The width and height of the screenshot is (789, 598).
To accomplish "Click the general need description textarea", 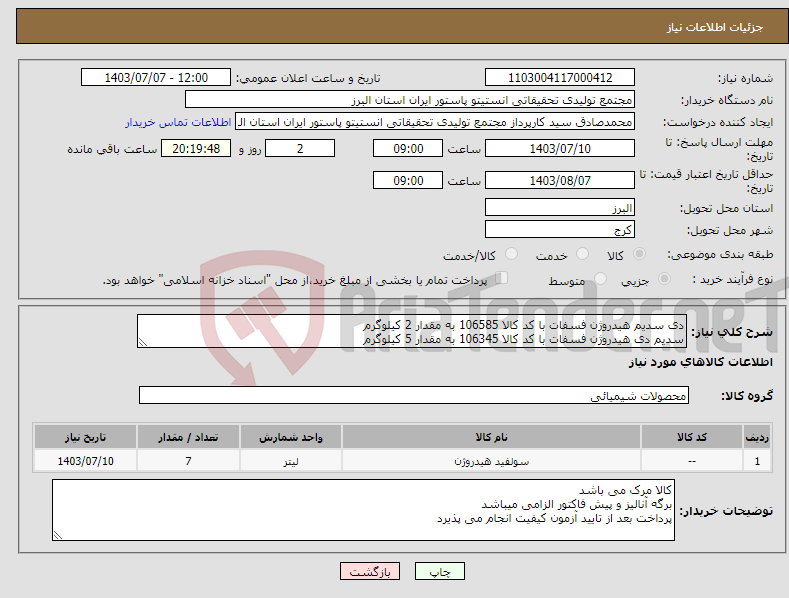I will tap(412, 331).
